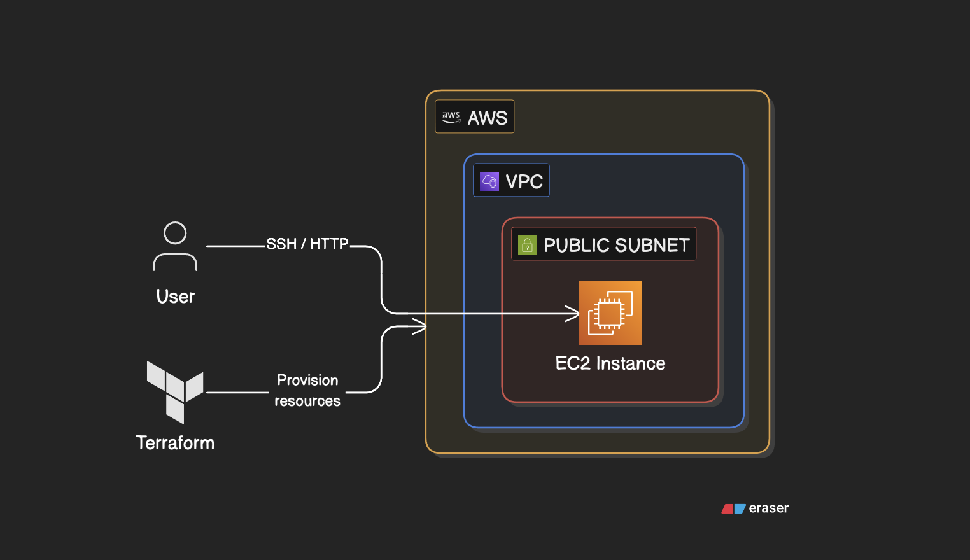This screenshot has width=970, height=560.
Task: Select the SSH / HTTP connection label
Action: click(x=307, y=244)
